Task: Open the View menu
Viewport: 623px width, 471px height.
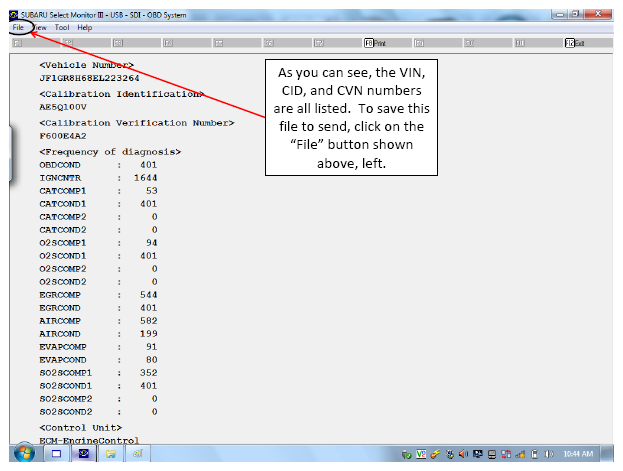Action: click(40, 27)
